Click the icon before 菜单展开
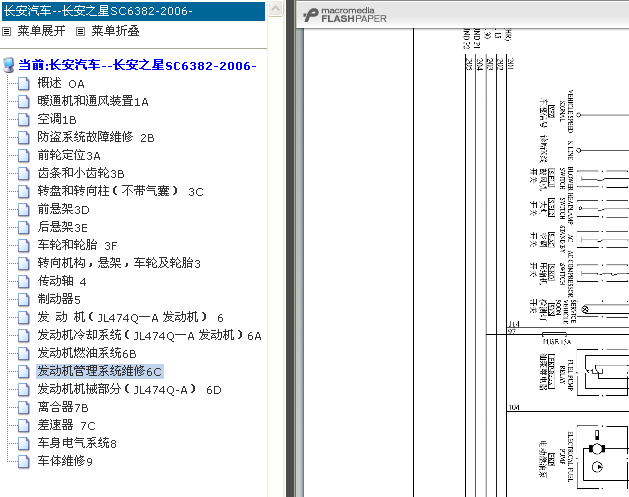The width and height of the screenshot is (629, 497). click(x=6, y=31)
